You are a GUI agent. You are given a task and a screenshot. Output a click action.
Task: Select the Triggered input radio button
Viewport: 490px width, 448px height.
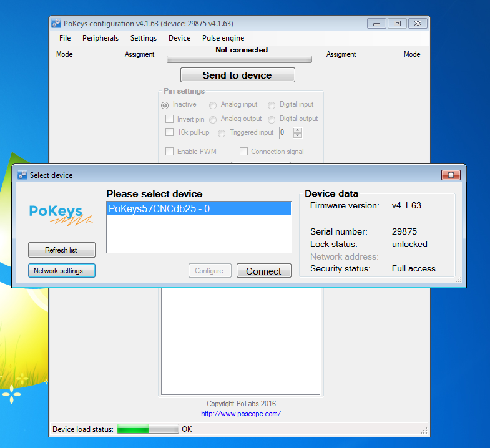click(222, 134)
